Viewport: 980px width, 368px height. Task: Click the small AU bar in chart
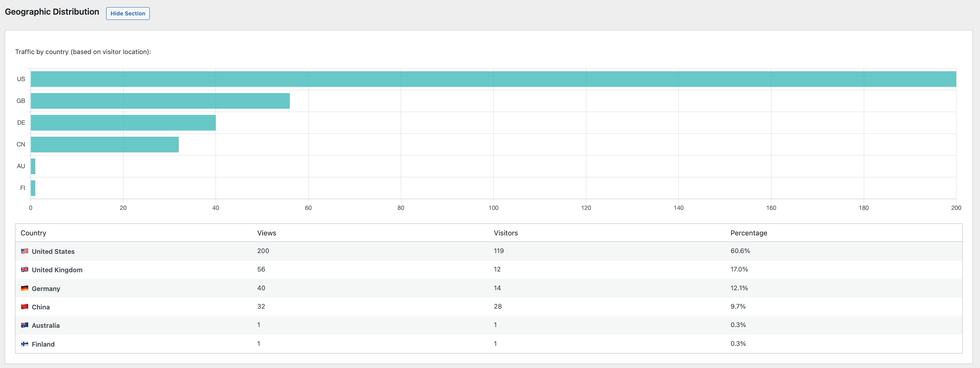pyautogui.click(x=33, y=166)
